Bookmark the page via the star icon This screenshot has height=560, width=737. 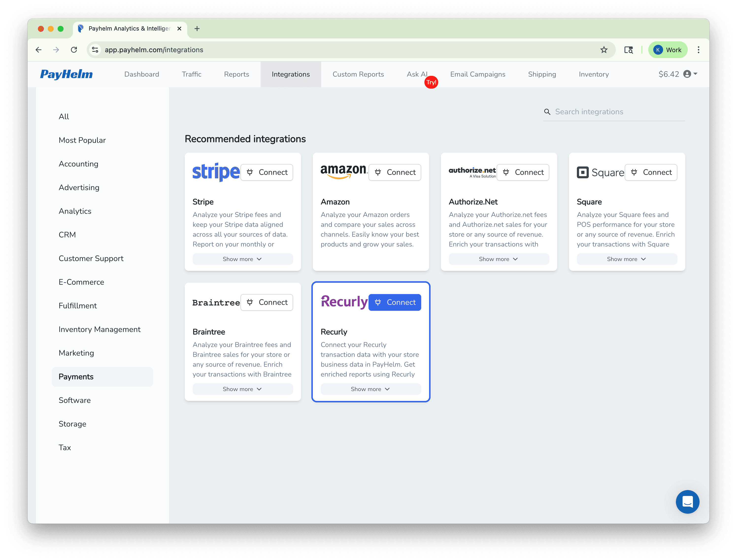604,50
